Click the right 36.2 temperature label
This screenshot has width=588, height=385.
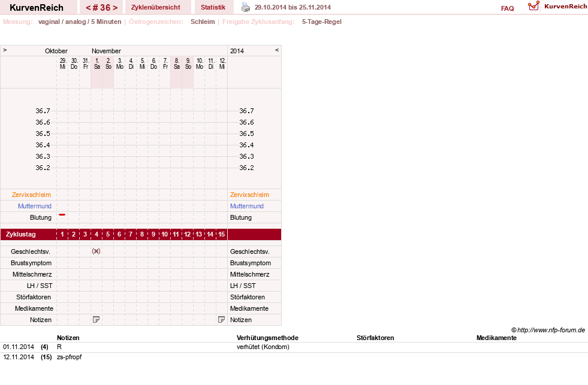tap(246, 168)
